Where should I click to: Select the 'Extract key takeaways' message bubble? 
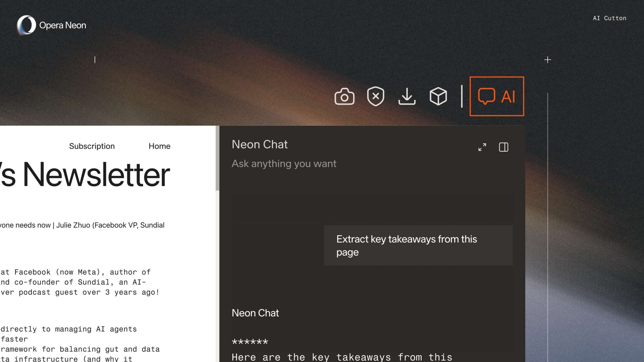(418, 245)
